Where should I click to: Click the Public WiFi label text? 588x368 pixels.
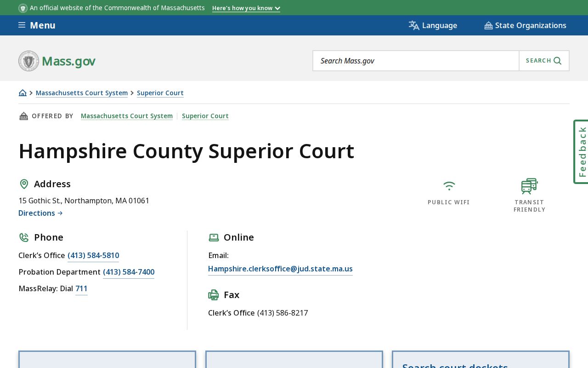pos(449,202)
